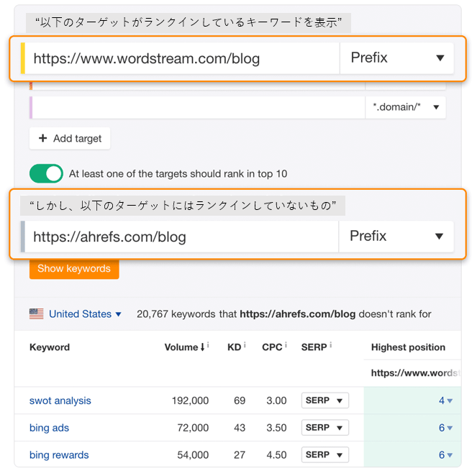Click the US flag icon

(37, 314)
